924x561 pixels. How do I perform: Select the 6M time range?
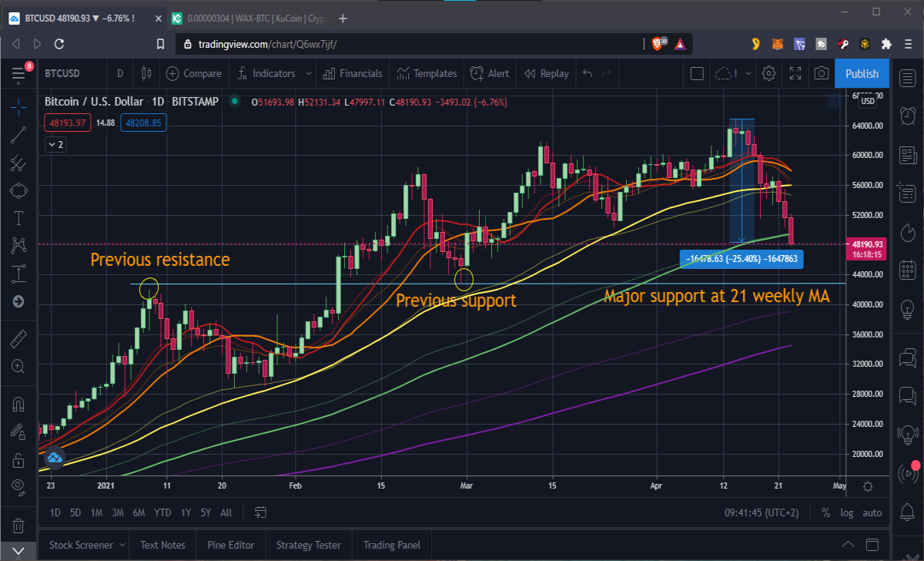pyautogui.click(x=139, y=512)
